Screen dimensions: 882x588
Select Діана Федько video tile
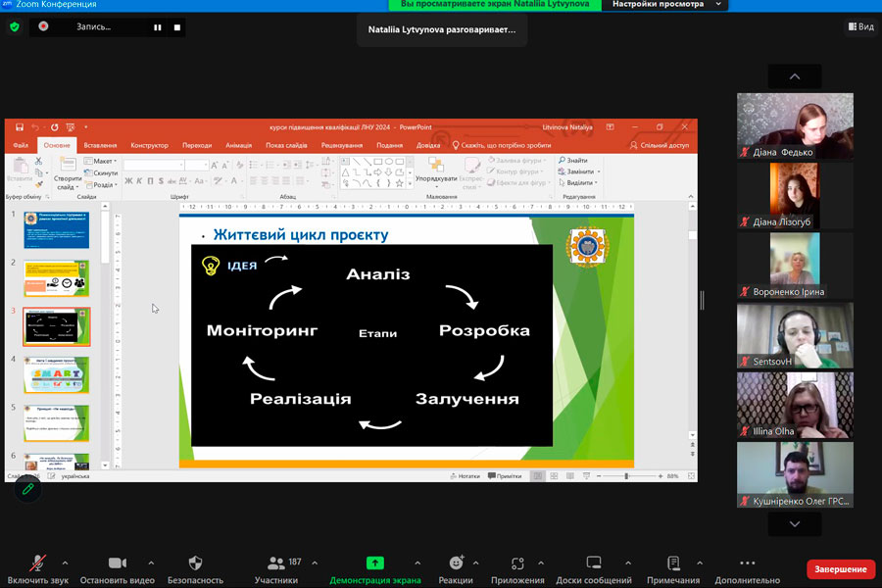tap(795, 125)
